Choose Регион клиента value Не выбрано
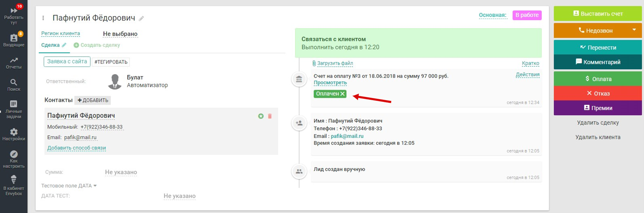Viewport: 644px width, 213px height. 120,34
